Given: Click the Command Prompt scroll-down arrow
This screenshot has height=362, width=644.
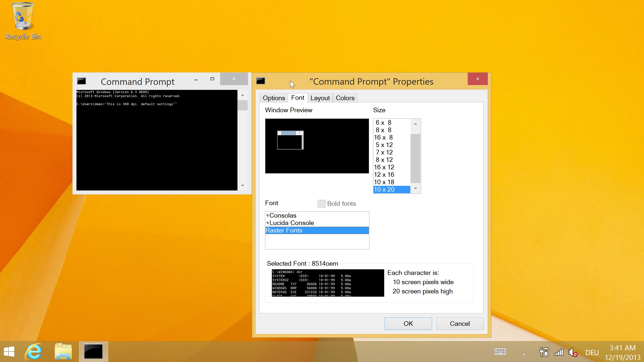Looking at the screenshot, I should coord(243,185).
